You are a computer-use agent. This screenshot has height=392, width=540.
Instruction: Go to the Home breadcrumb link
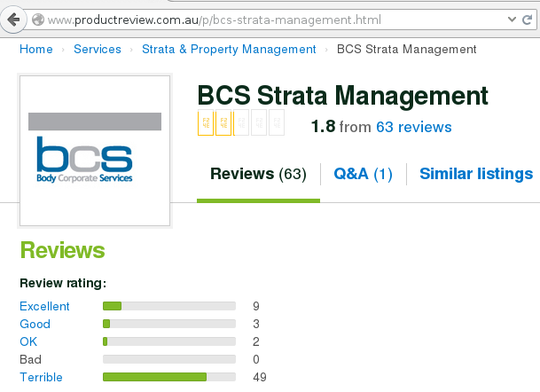point(36,49)
